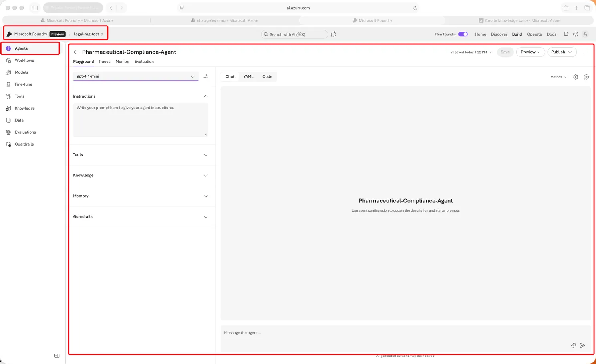
Task: Open Workflows from the sidebar
Action: (x=24, y=60)
